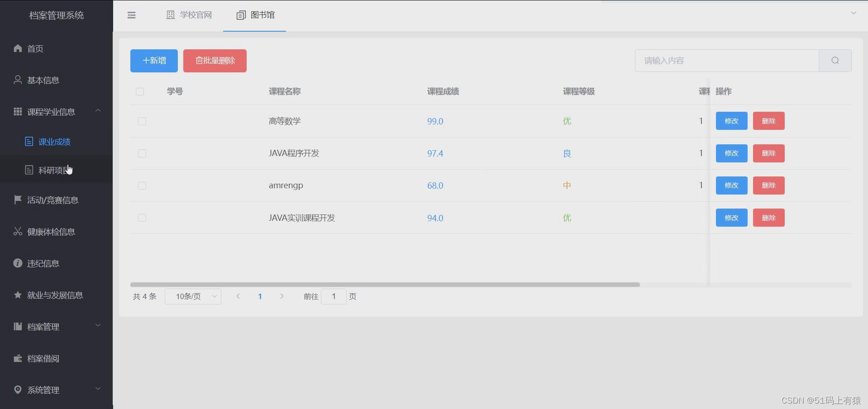Select the 首页 home icon in sidebar
Viewport: 868px width, 409px height.
(18, 48)
